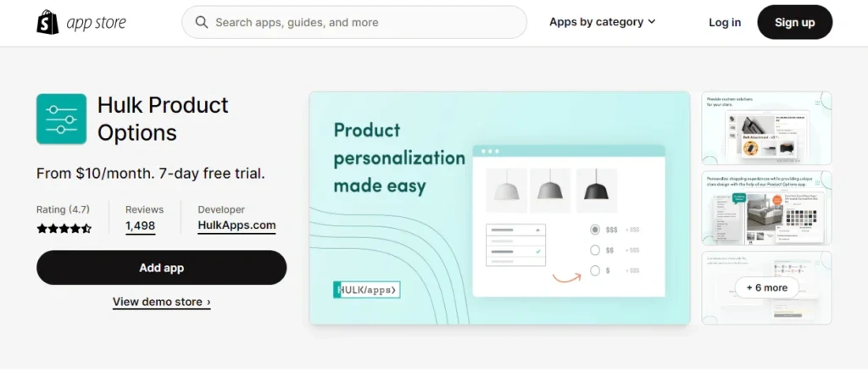
Task: Select the black lamp image in the banner
Action: pyautogui.click(x=596, y=190)
